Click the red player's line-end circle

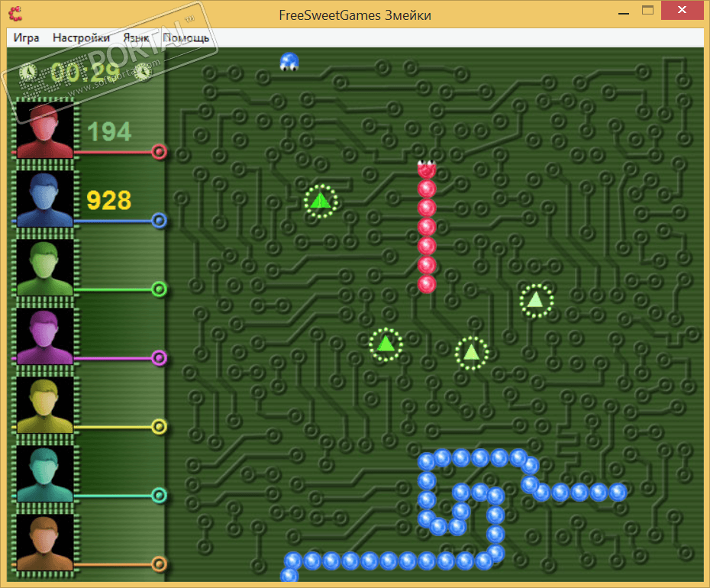159,152
